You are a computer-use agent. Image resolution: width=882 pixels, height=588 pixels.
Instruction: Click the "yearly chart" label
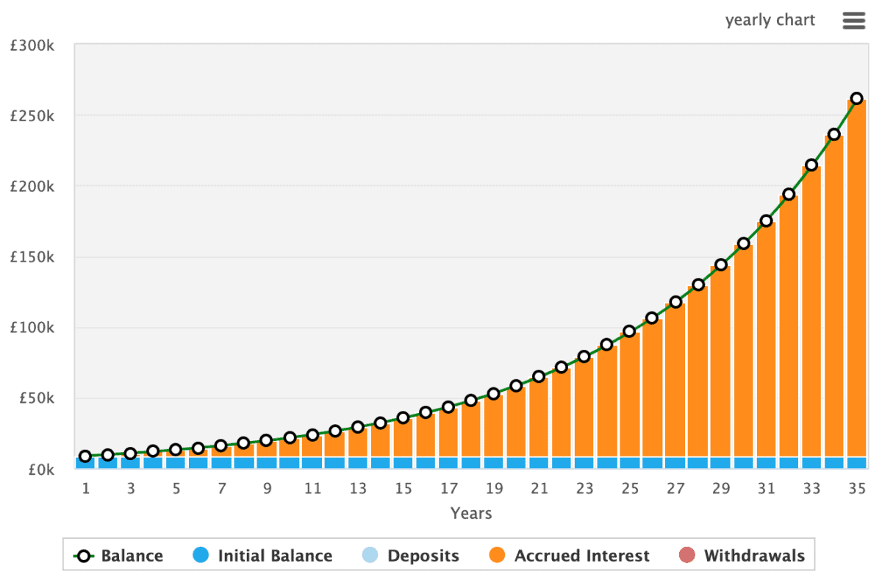point(770,20)
